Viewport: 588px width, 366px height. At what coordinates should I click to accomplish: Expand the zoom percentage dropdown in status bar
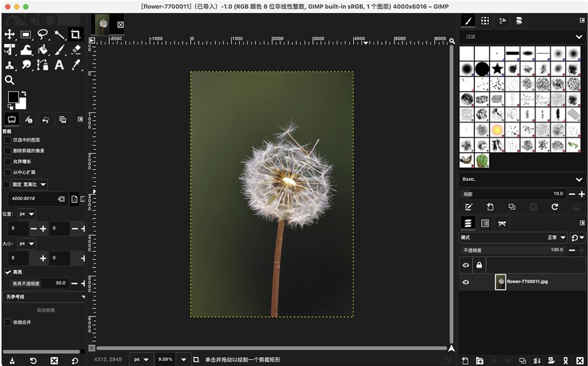(x=183, y=360)
